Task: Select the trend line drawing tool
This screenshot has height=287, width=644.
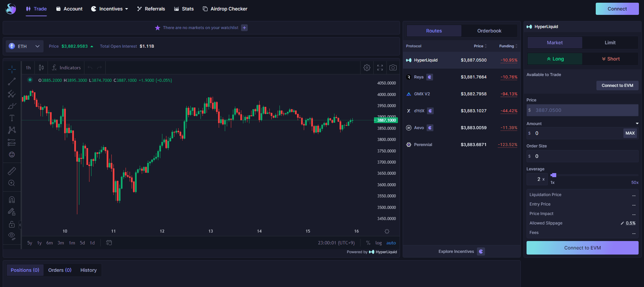Action: (x=12, y=81)
